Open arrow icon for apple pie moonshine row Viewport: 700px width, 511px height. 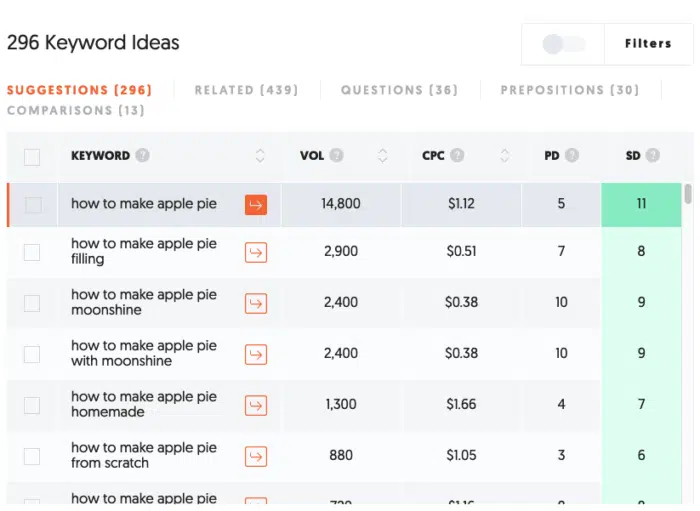[x=256, y=303]
